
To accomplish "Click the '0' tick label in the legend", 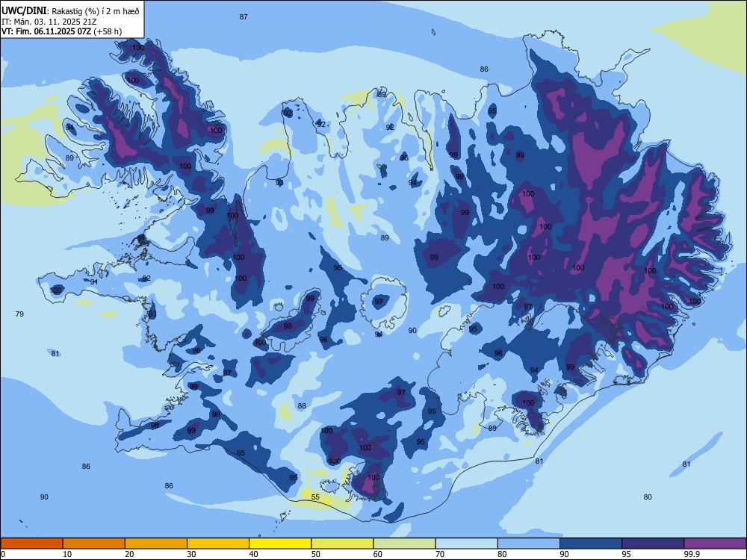I will 3,554.
